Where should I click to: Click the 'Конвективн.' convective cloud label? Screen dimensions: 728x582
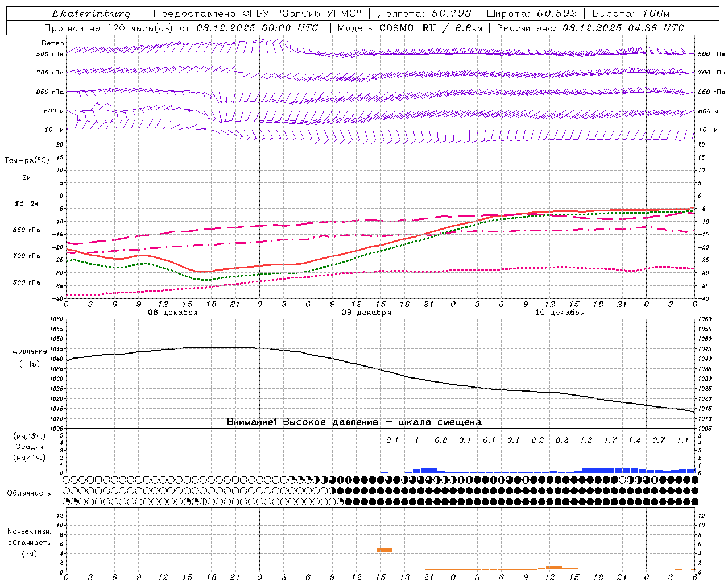tap(30, 531)
